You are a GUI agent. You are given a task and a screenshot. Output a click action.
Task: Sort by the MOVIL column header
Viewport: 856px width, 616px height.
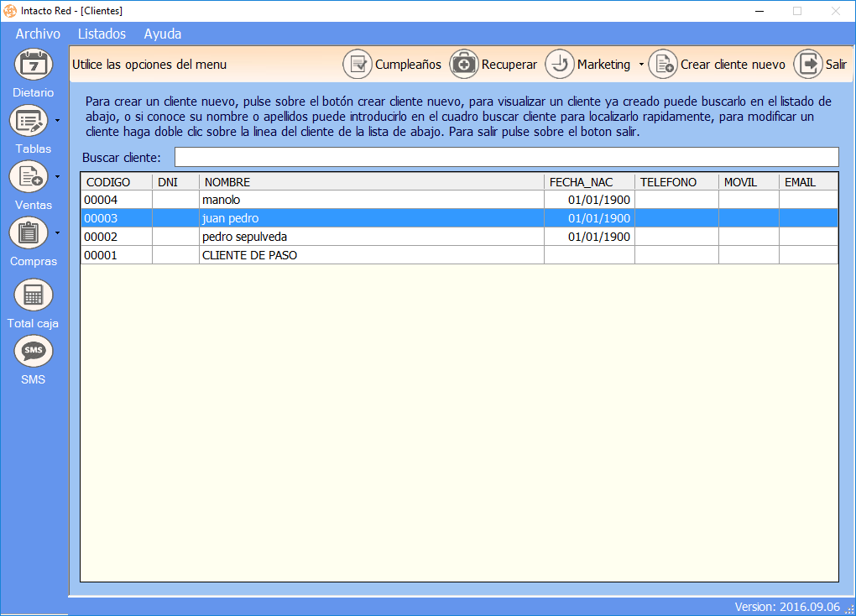coord(749,182)
